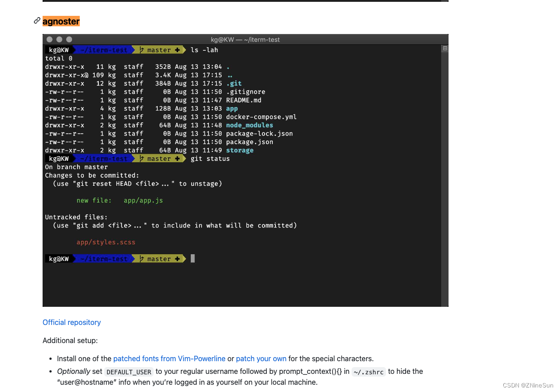Click the git status command text
560x392 pixels.
pos(210,159)
